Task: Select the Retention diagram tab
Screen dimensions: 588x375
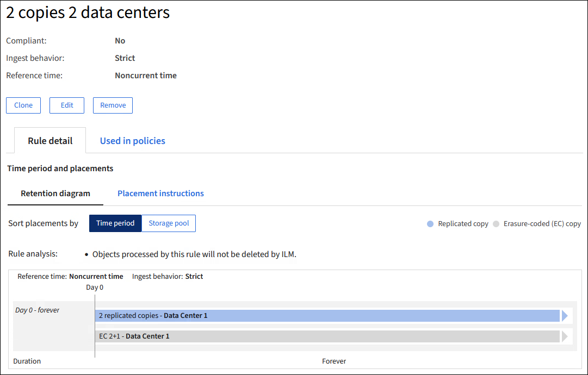Action: [x=55, y=193]
